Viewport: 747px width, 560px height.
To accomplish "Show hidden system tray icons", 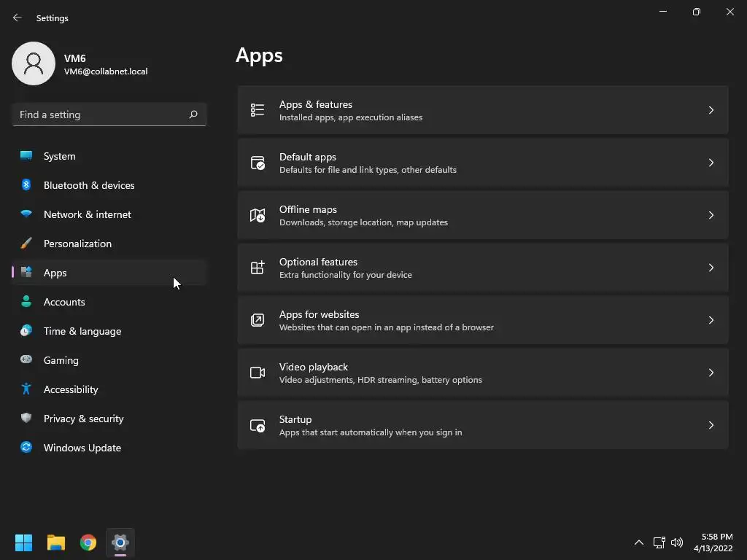I will [x=639, y=542].
